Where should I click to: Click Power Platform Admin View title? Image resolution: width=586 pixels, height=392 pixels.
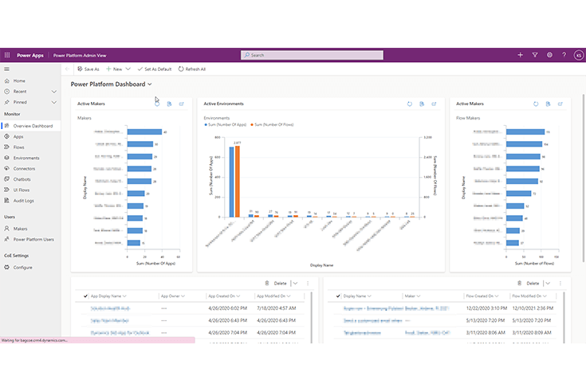coord(80,55)
